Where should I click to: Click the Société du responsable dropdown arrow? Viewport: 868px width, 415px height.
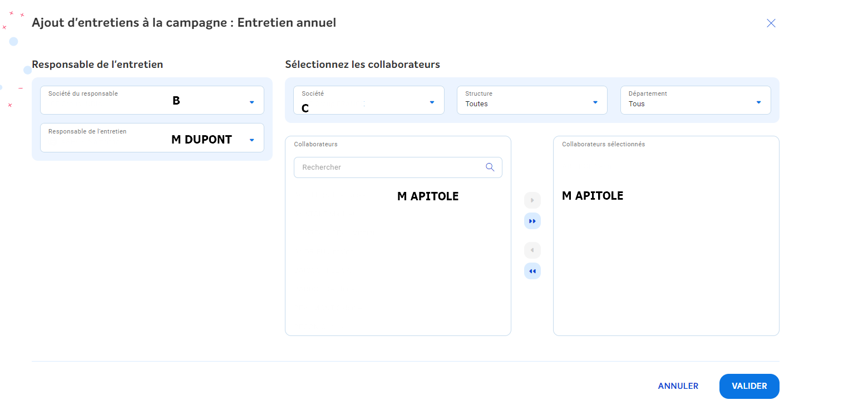coord(251,102)
